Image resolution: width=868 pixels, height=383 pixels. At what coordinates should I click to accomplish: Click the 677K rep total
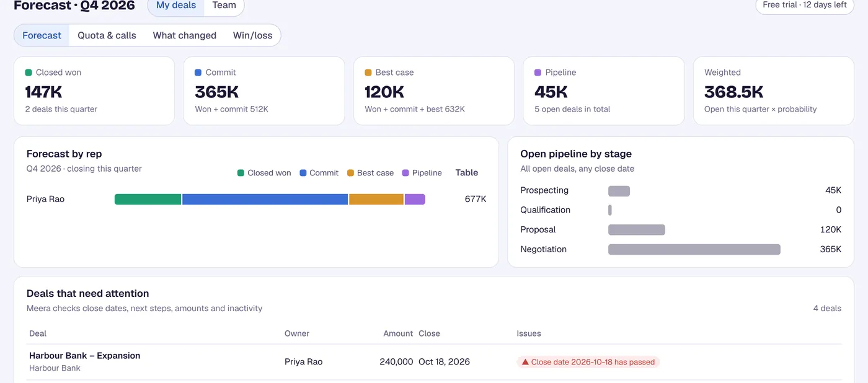pyautogui.click(x=476, y=199)
